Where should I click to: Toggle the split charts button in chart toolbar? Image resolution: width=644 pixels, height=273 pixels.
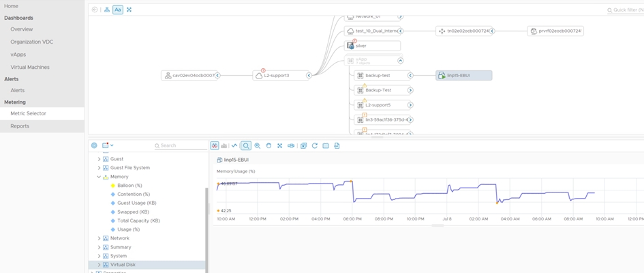214,145
